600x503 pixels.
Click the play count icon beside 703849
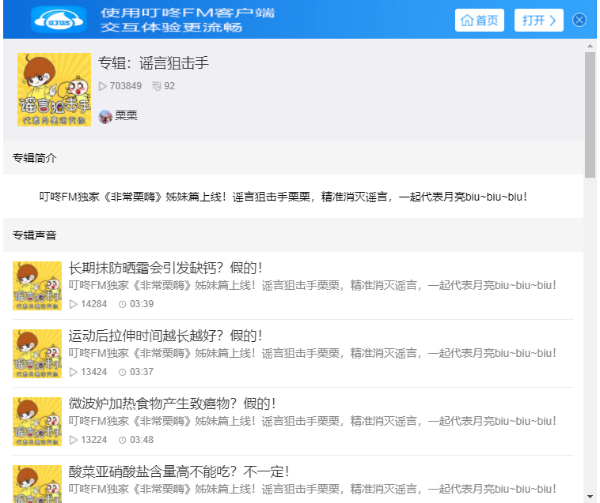click(x=103, y=87)
